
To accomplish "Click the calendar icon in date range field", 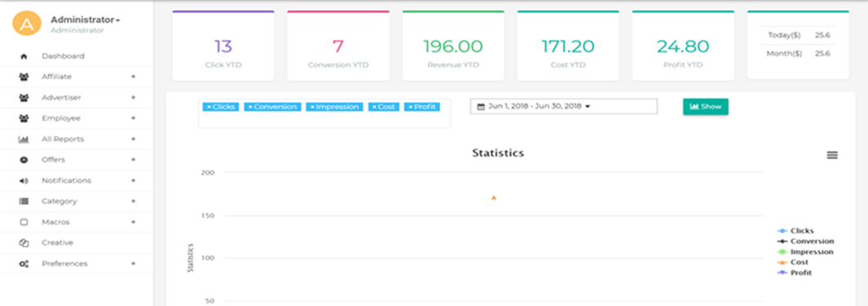I will [480, 107].
